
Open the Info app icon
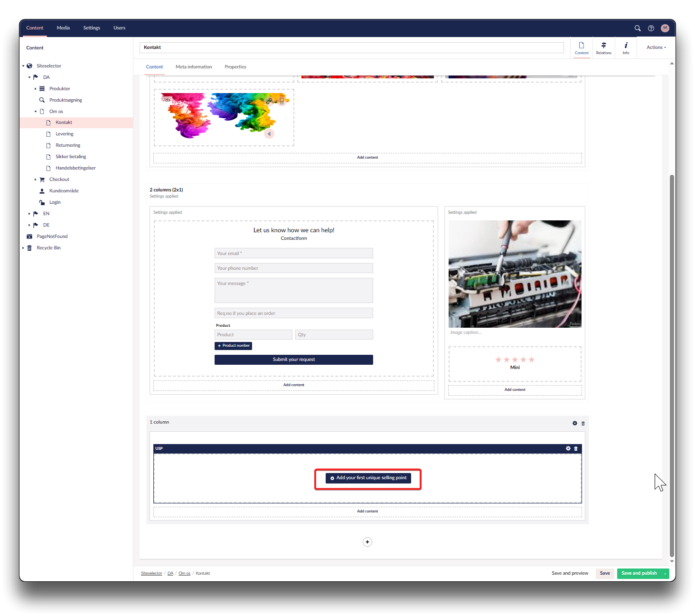tap(626, 48)
